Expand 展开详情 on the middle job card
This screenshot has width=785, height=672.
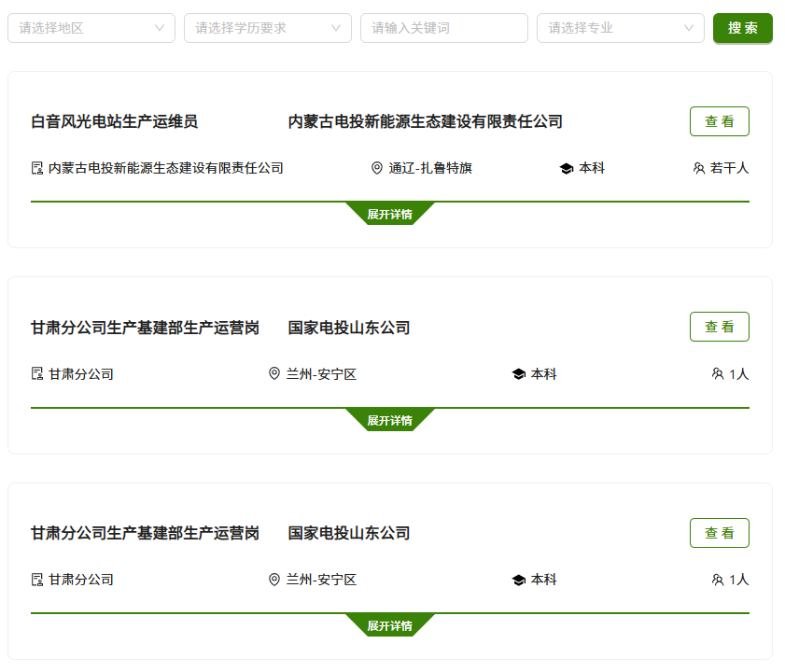tap(390, 420)
